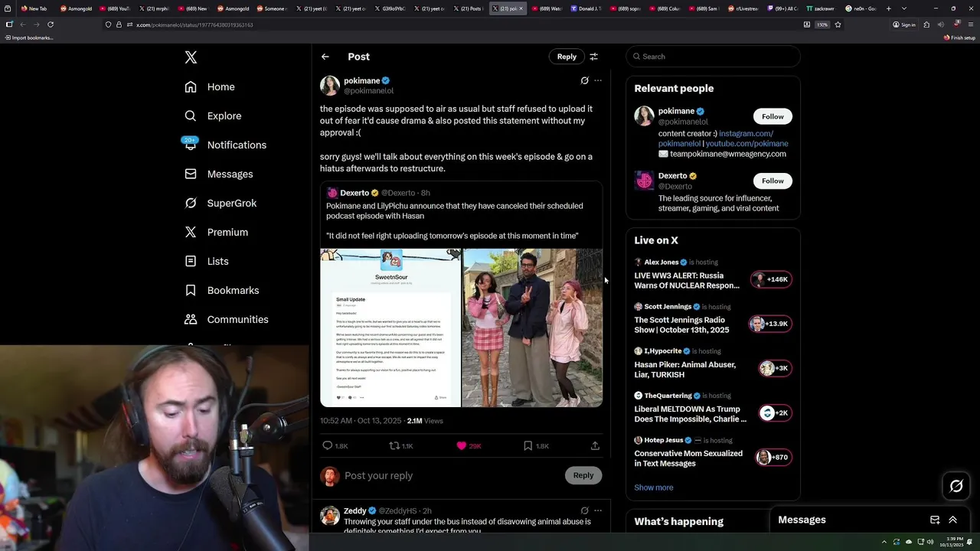Bookmark this page with the star icon
This screenshot has width=980, height=551.
[838, 24]
